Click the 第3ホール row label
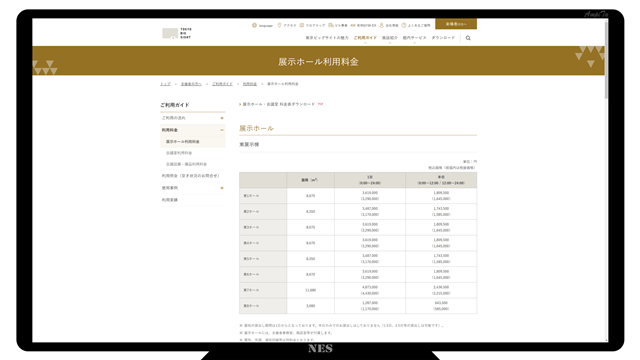The image size is (640, 360). click(251, 227)
